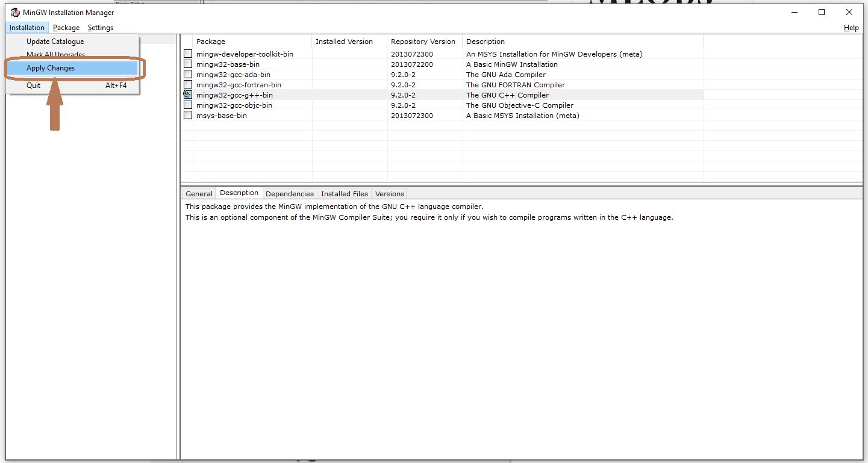This screenshot has height=463, width=868.
Task: Choose Apply Changes in Installation menu
Action: (72, 68)
